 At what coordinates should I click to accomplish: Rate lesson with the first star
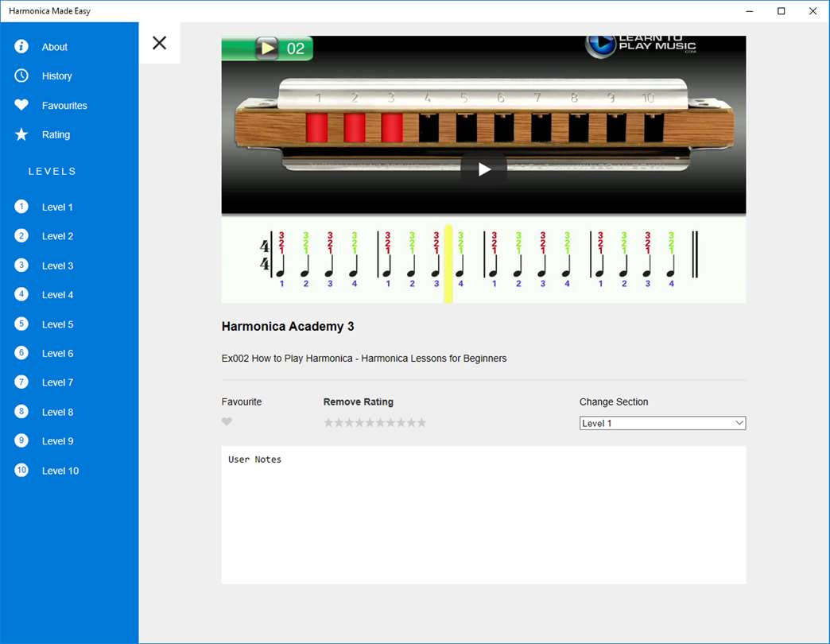(x=328, y=422)
